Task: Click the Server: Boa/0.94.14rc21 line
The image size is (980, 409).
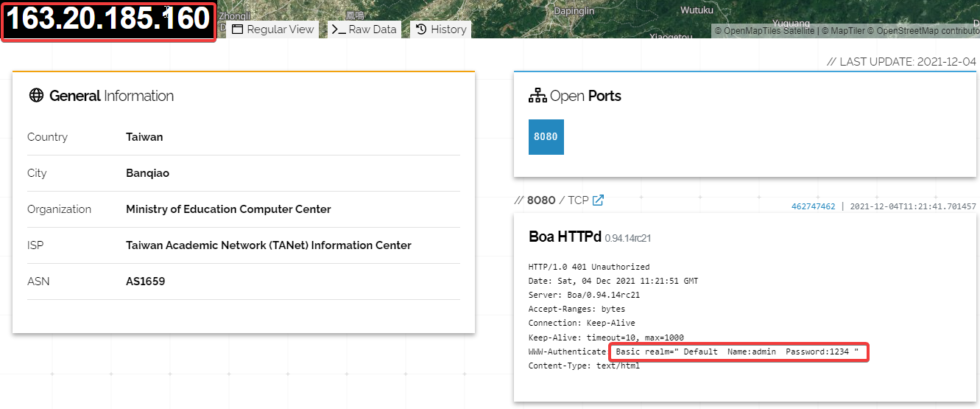Action: click(584, 295)
